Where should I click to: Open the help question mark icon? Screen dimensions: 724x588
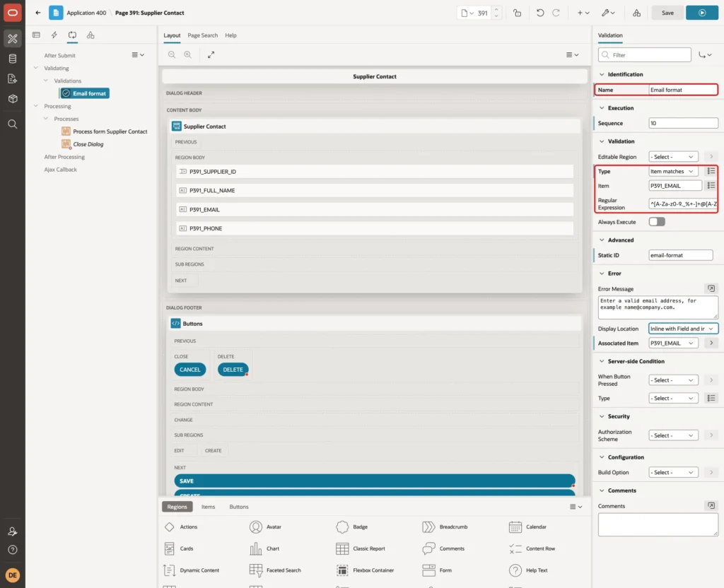point(13,550)
